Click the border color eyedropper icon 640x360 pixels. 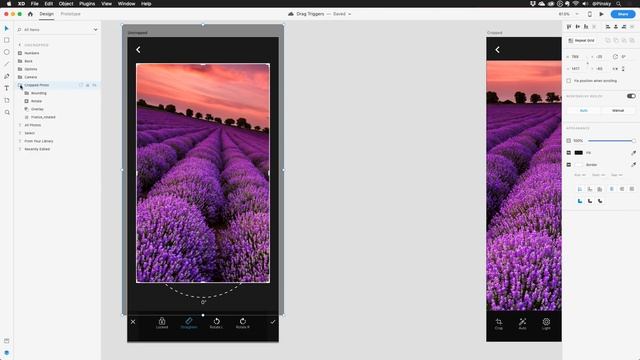pyautogui.click(x=633, y=164)
